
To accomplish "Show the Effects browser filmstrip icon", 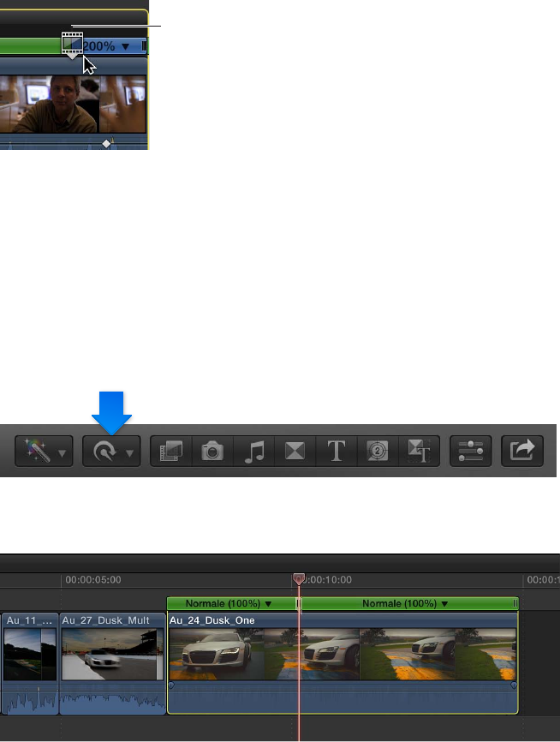I will (171, 451).
